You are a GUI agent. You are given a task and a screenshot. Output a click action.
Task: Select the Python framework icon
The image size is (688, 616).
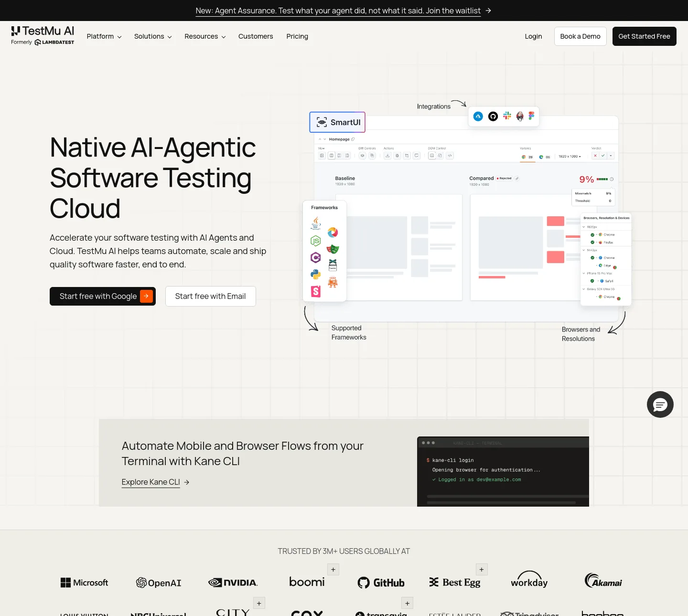(x=316, y=274)
